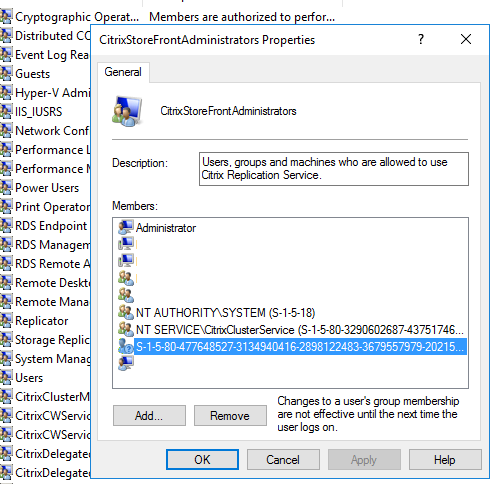Click the NT AUTHORITY\SYSTEM member icon
Screen dimensions: 501x484
pos(126,312)
